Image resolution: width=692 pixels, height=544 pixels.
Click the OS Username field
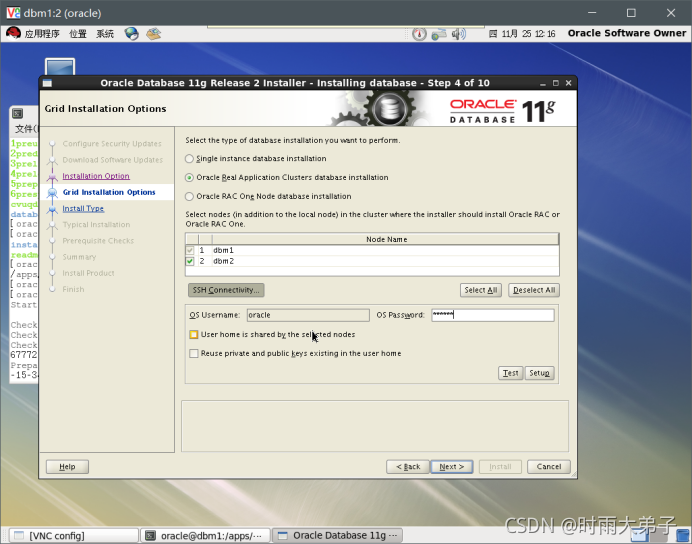click(308, 315)
